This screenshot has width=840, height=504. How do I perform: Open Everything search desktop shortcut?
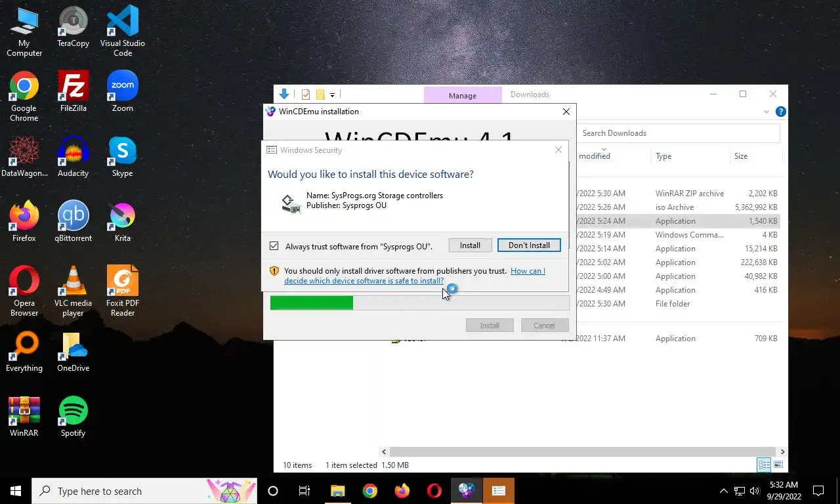[24, 352]
